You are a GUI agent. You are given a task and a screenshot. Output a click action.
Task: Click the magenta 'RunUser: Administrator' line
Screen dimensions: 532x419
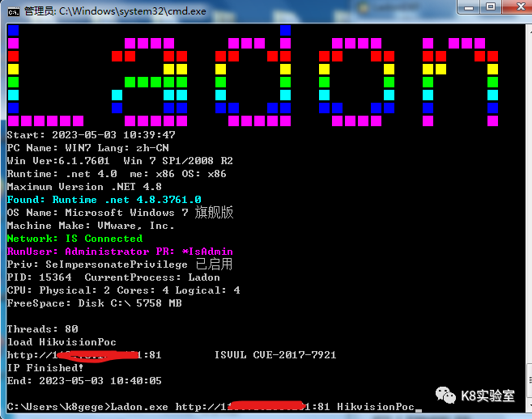[120, 252]
